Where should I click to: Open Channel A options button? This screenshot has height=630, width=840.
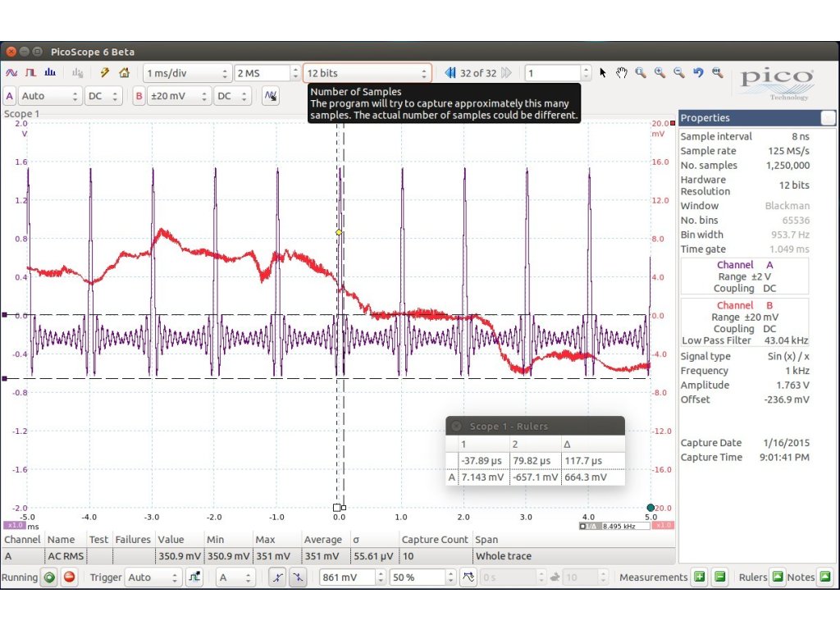[10, 97]
